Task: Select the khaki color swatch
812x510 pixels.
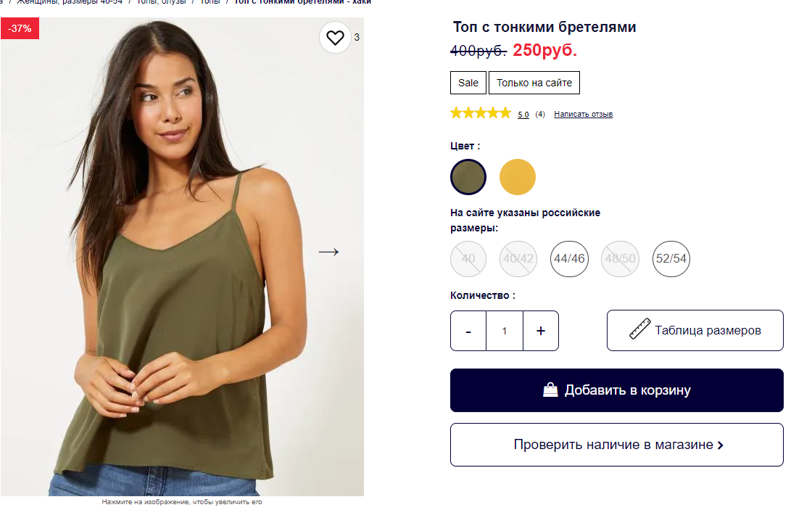Action: point(468,177)
